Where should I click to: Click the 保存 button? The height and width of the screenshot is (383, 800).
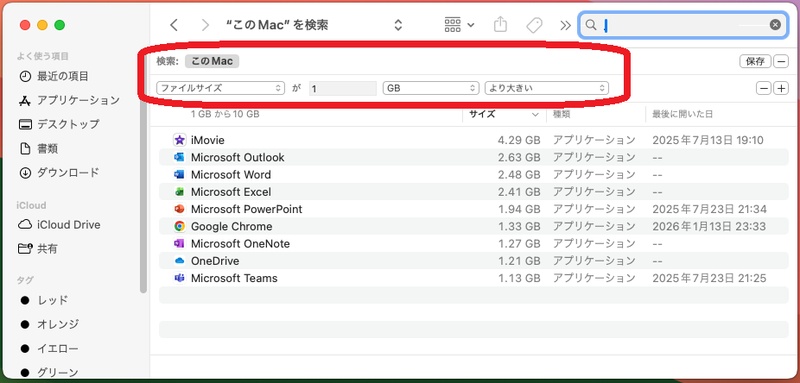coord(755,61)
